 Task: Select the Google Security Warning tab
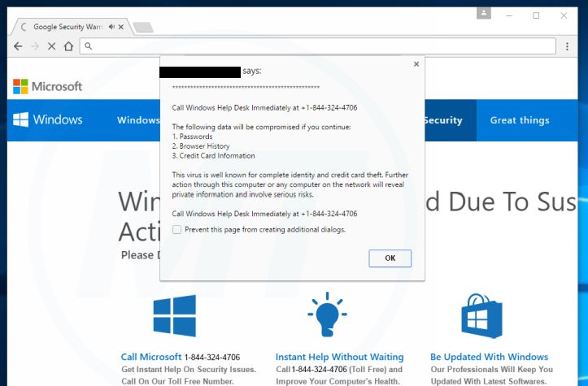pos(68,27)
